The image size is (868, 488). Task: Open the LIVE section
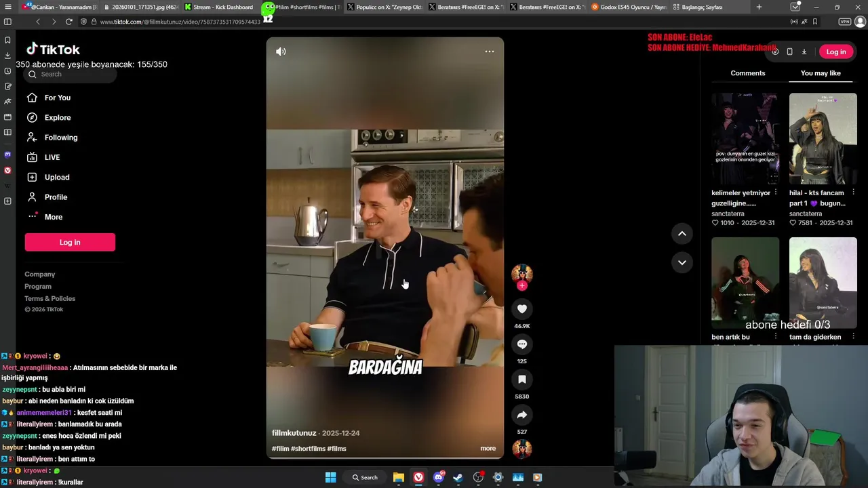(52, 157)
